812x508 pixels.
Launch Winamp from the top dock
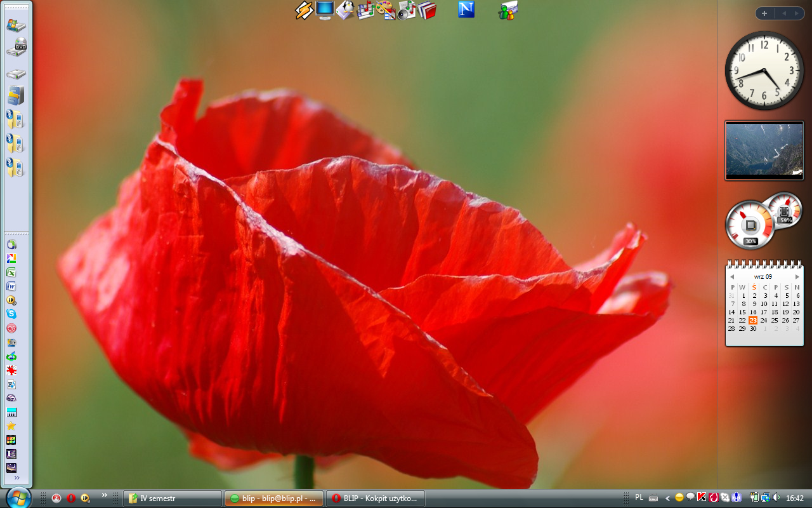pos(304,10)
